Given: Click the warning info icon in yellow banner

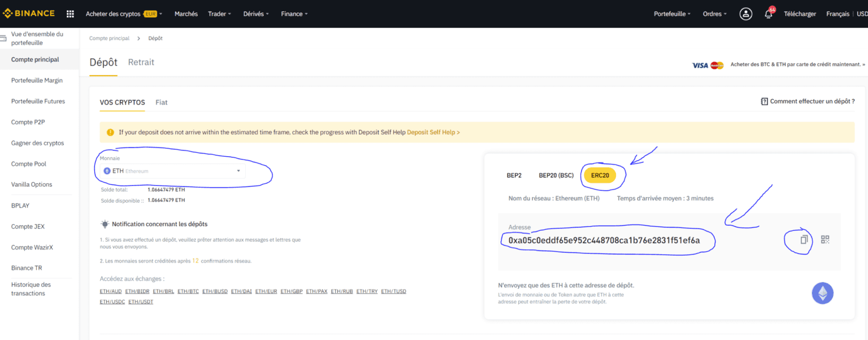Looking at the screenshot, I should (110, 132).
